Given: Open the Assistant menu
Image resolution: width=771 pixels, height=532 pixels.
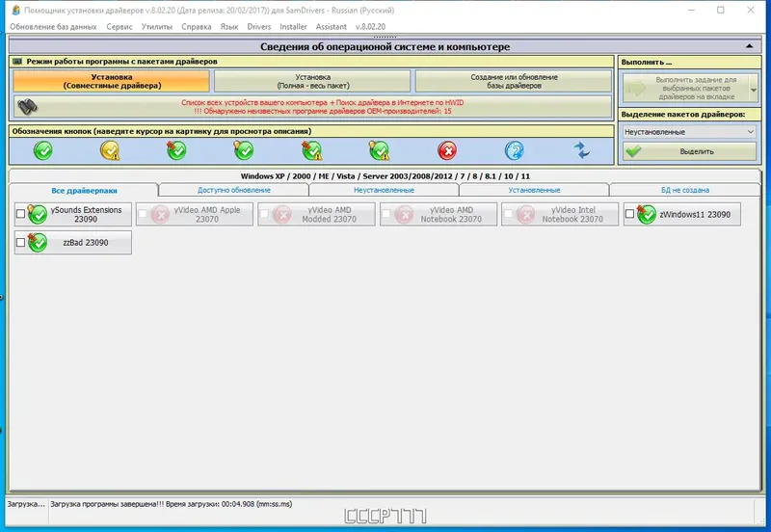Looking at the screenshot, I should pos(331,27).
